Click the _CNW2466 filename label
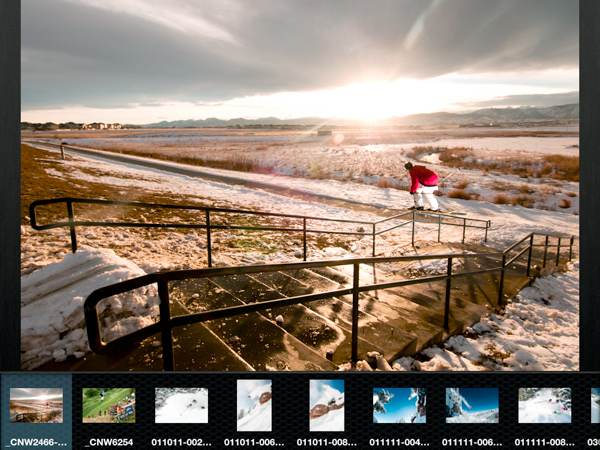Viewport: 600px width, 450px height. tap(36, 441)
